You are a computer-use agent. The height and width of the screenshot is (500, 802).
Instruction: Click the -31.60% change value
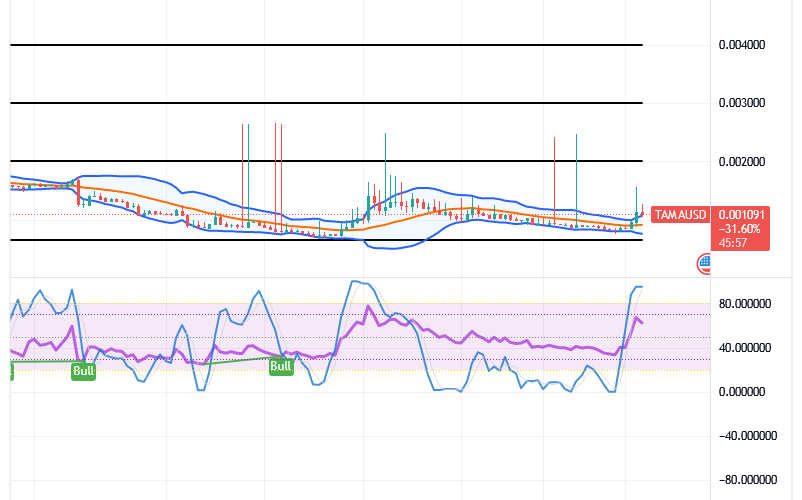[740, 229]
